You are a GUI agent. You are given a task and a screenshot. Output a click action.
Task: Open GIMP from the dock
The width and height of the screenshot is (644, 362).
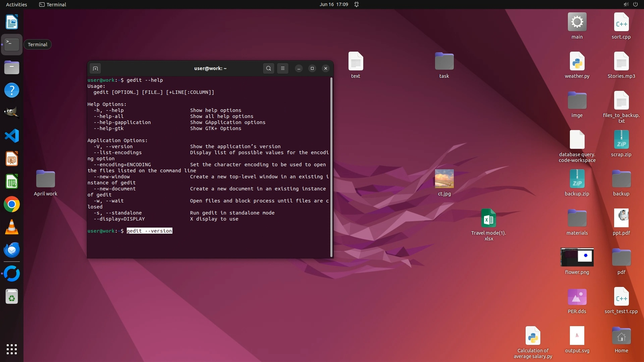click(x=12, y=113)
